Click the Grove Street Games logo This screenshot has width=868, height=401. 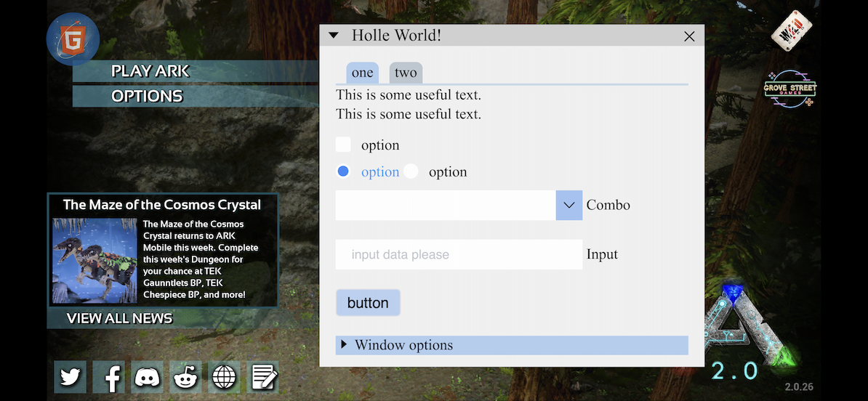click(790, 89)
